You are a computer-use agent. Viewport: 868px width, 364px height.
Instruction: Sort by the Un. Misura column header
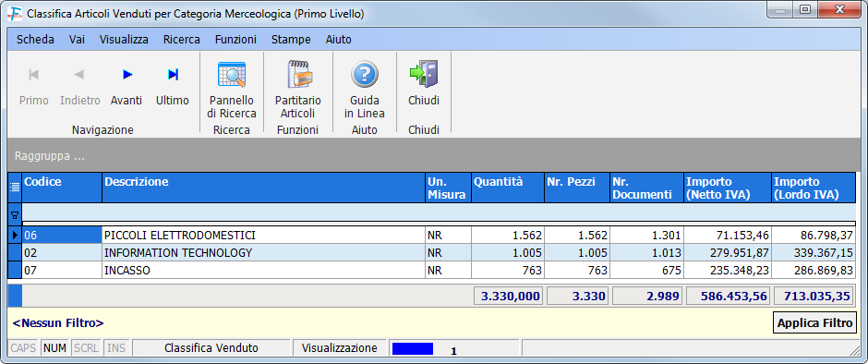coord(448,188)
